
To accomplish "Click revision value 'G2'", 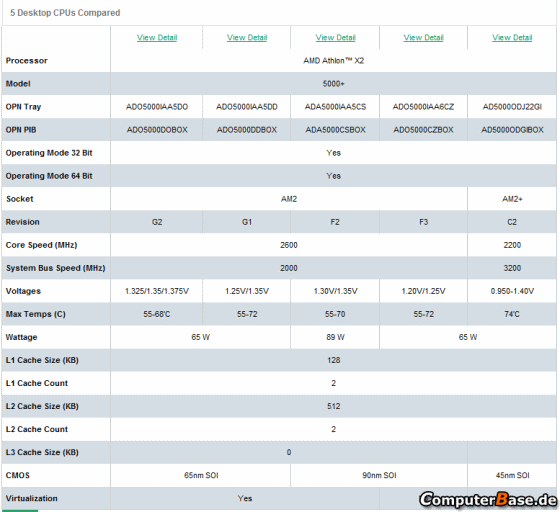I will pos(157,222).
